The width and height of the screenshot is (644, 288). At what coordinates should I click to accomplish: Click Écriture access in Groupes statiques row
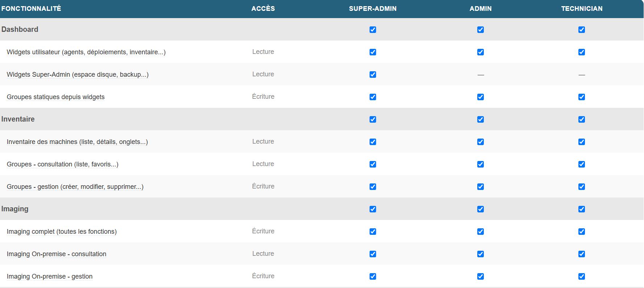pyautogui.click(x=263, y=97)
